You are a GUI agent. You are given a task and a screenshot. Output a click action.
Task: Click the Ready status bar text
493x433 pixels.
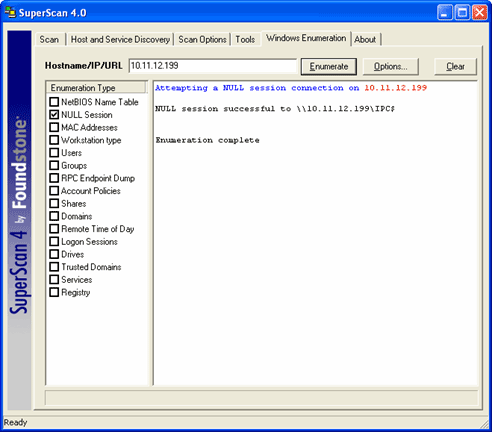coord(15,422)
